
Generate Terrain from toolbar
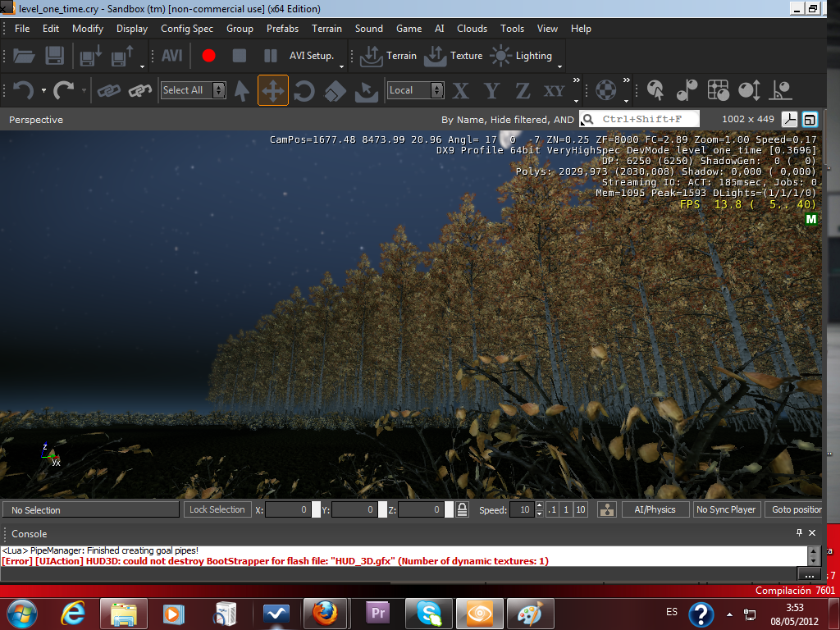coord(388,56)
